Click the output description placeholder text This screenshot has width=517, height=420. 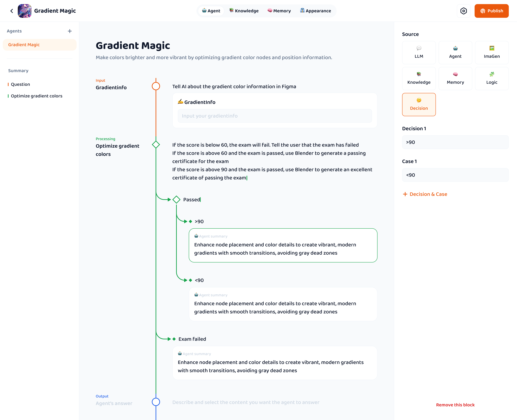click(x=246, y=402)
